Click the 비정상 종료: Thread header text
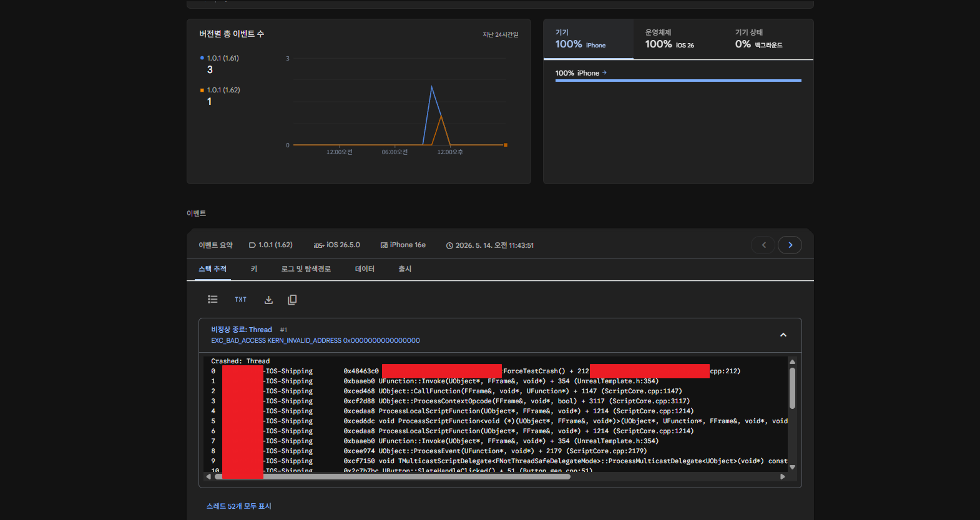The image size is (980, 520). [242, 330]
